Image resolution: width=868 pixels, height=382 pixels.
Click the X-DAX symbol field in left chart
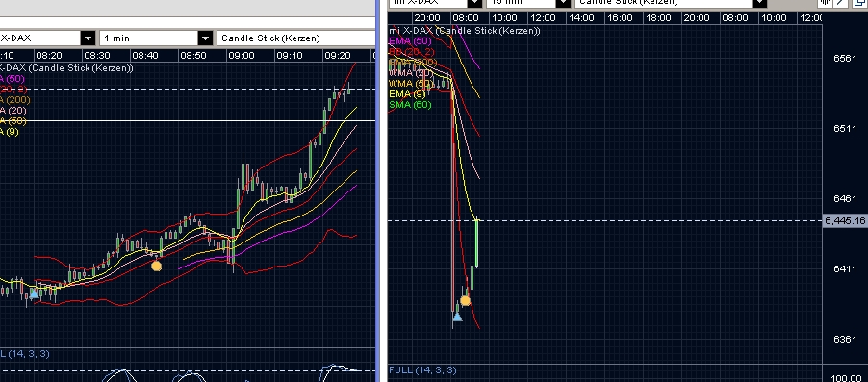point(39,38)
